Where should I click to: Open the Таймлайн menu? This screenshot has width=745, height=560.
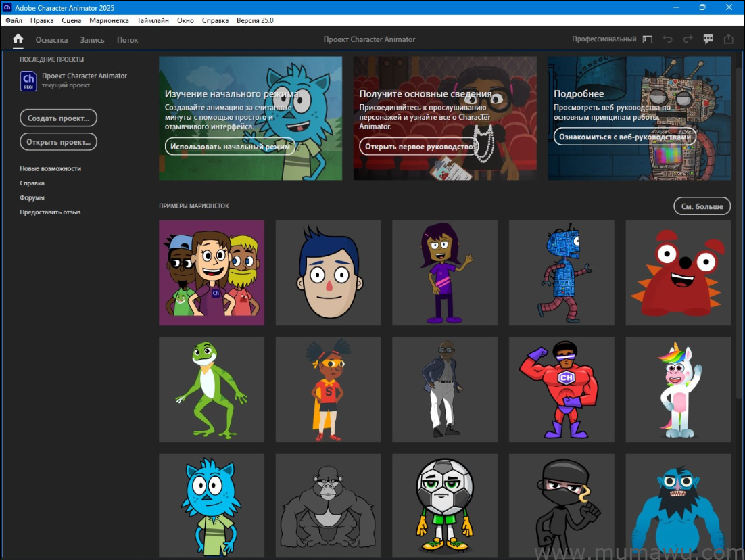153,20
